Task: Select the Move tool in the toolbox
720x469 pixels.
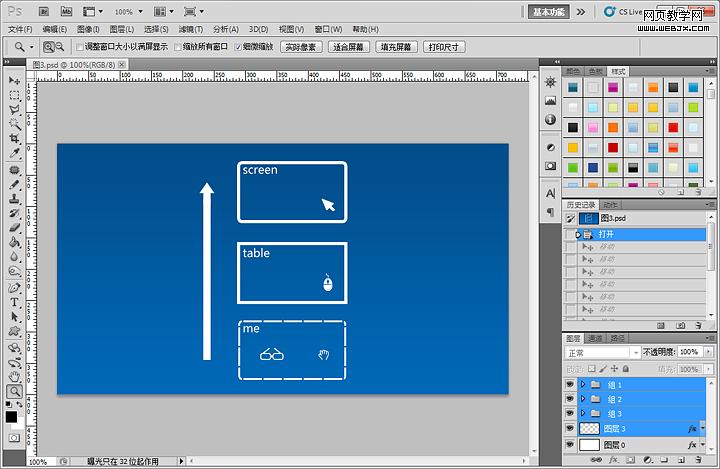Action: pos(14,80)
